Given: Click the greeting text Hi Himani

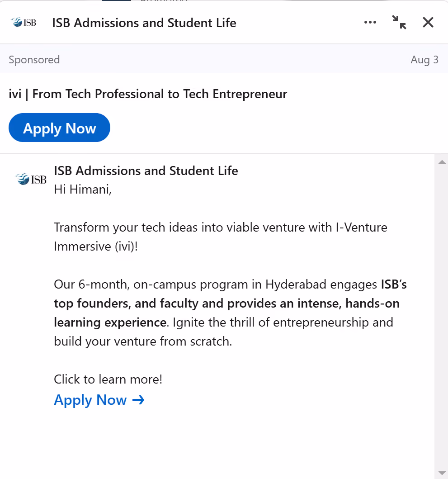Looking at the screenshot, I should click(83, 190).
